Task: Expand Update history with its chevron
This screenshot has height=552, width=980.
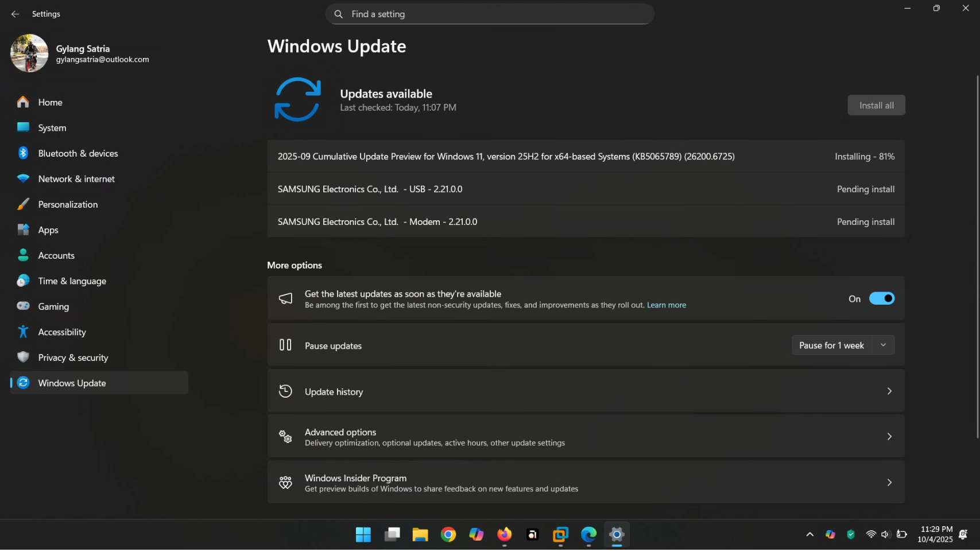Action: (889, 391)
